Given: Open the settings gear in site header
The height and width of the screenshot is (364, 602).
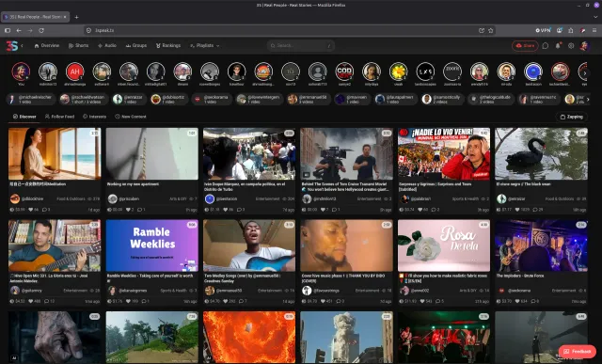Looking at the screenshot, I should tap(571, 46).
